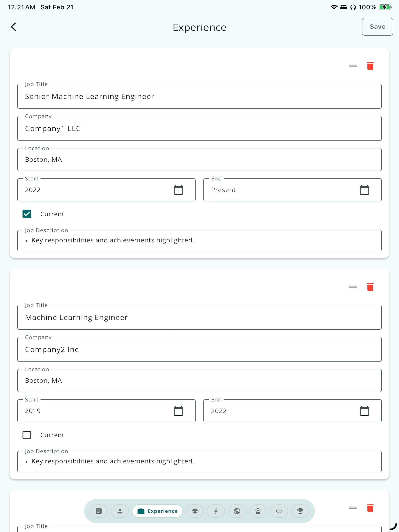Select the Education graduation cap icon
The width and height of the screenshot is (399, 532).
(195, 511)
